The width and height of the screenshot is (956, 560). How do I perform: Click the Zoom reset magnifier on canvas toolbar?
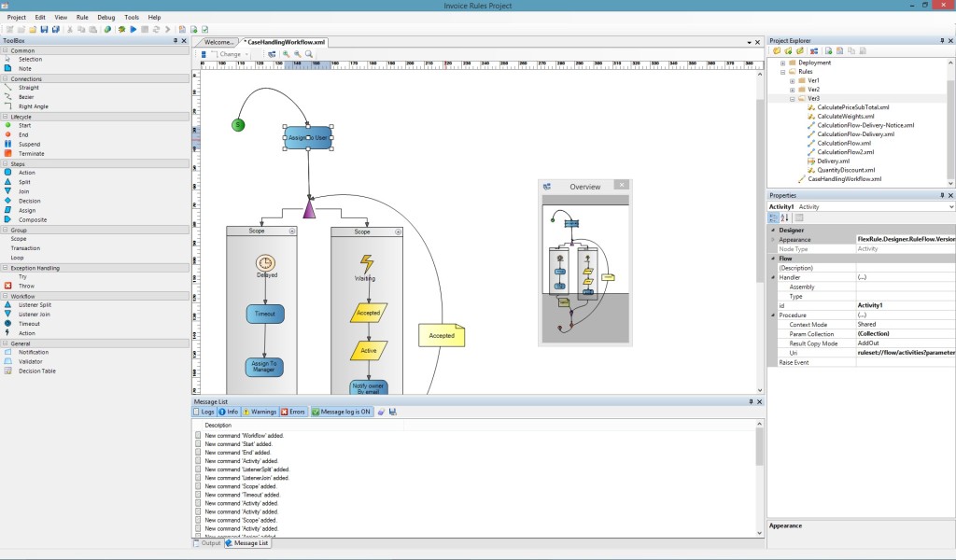pyautogui.click(x=309, y=54)
